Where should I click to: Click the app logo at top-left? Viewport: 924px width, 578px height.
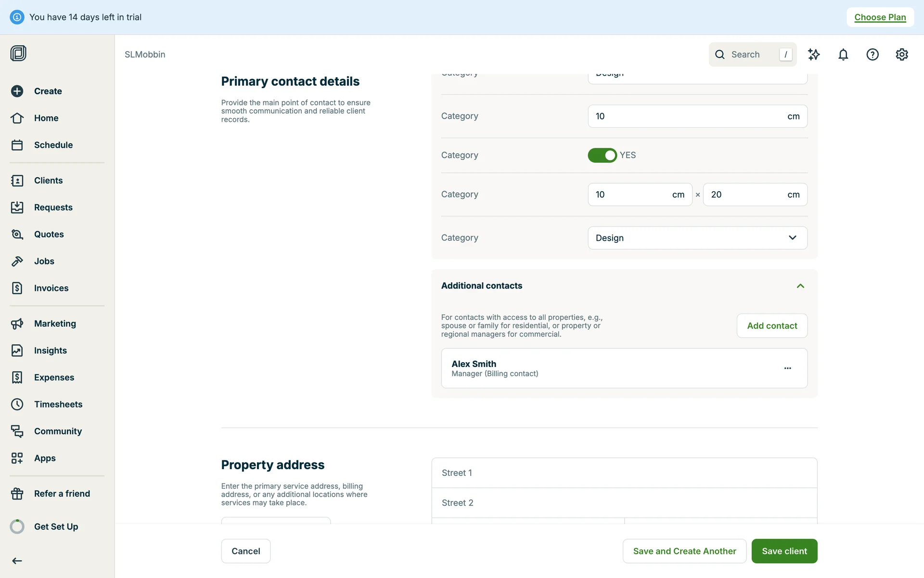[18, 53]
